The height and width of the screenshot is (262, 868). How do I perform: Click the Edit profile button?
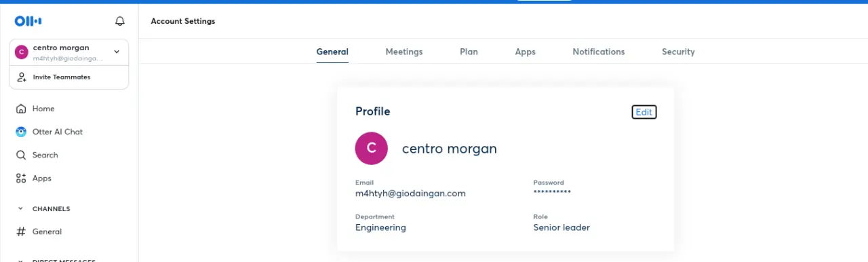644,112
